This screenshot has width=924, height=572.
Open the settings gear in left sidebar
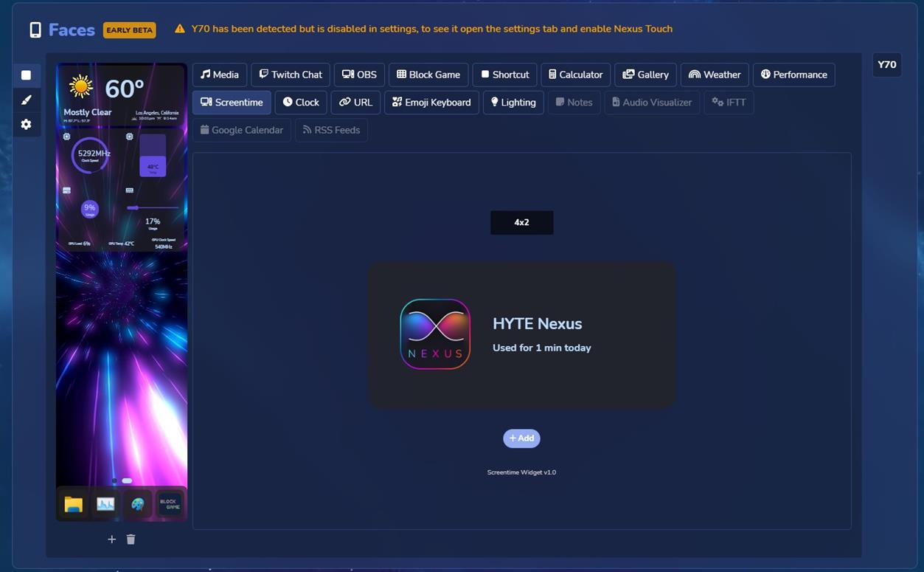(x=26, y=125)
